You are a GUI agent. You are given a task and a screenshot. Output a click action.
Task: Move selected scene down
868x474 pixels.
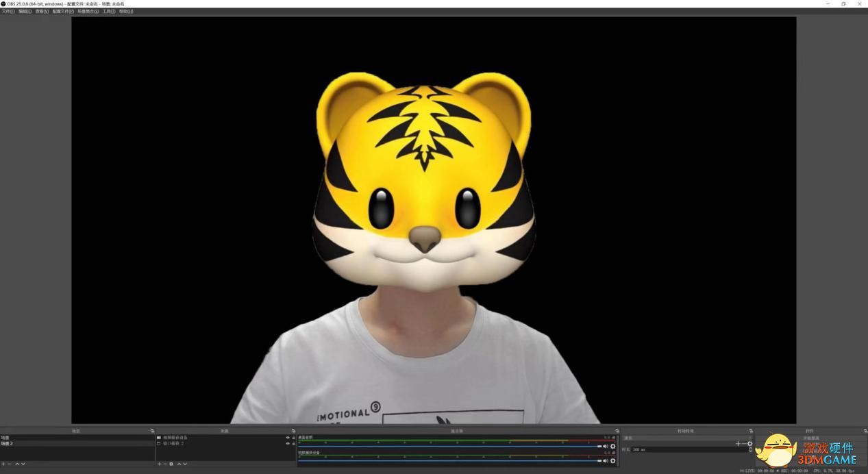click(23, 464)
